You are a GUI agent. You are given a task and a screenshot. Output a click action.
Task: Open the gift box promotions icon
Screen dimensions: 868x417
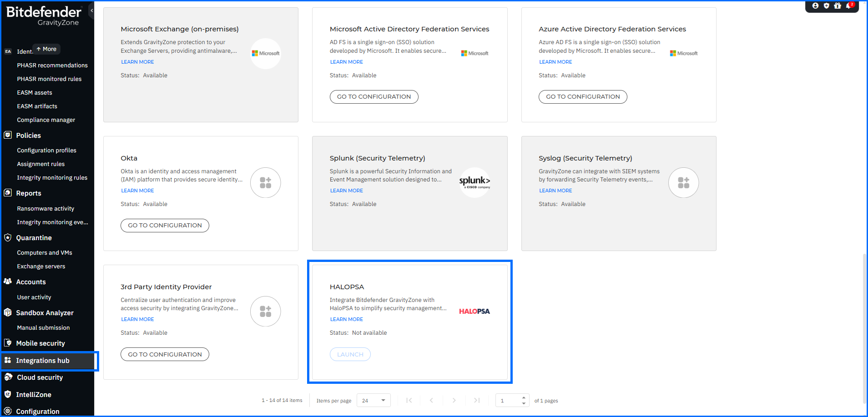tap(838, 6)
